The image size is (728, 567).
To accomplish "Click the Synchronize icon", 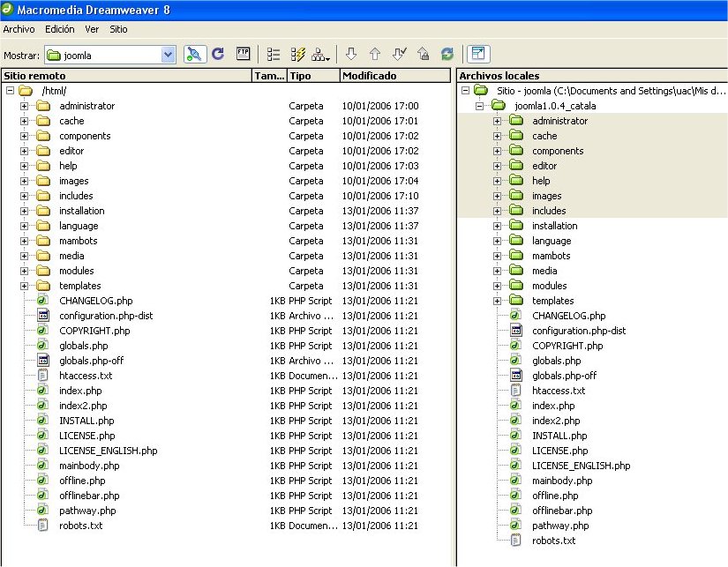I will coord(447,54).
